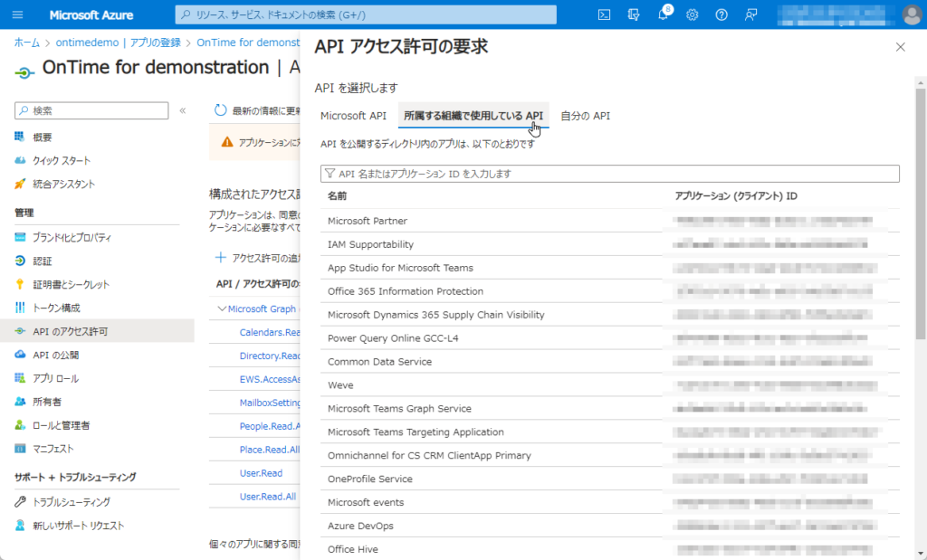This screenshot has width=927, height=560.
Task: Click the 名前 column header
Action: point(337,196)
